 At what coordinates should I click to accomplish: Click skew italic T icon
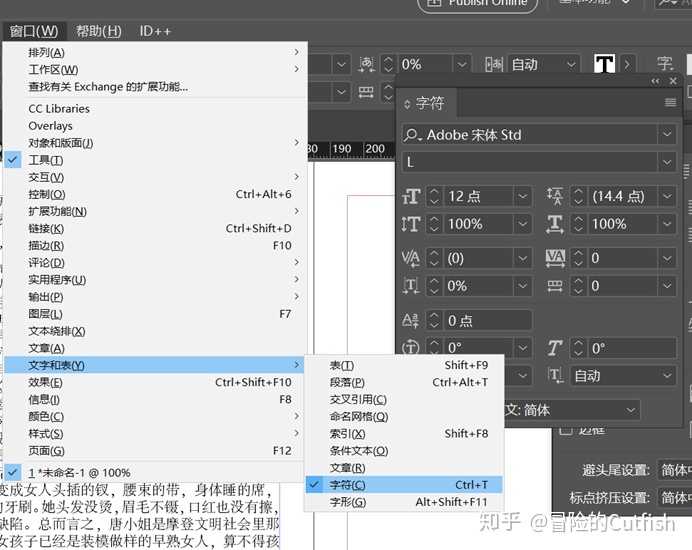coord(555,348)
